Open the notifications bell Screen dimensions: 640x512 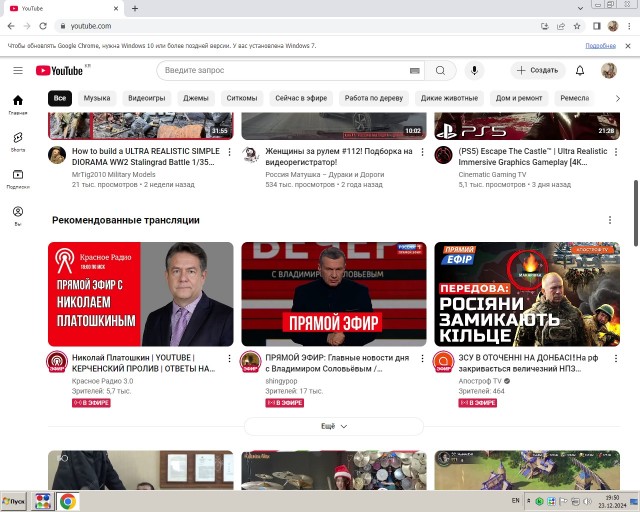click(580, 70)
